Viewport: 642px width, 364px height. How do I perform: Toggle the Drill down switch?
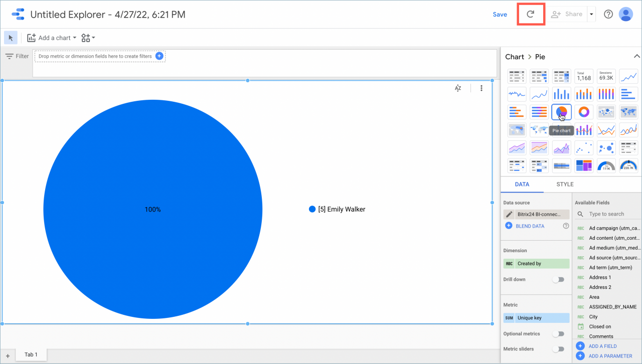coord(558,279)
